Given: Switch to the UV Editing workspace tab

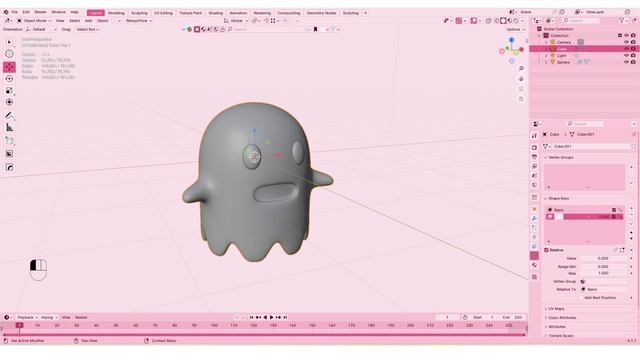Looking at the screenshot, I should coord(163,13).
